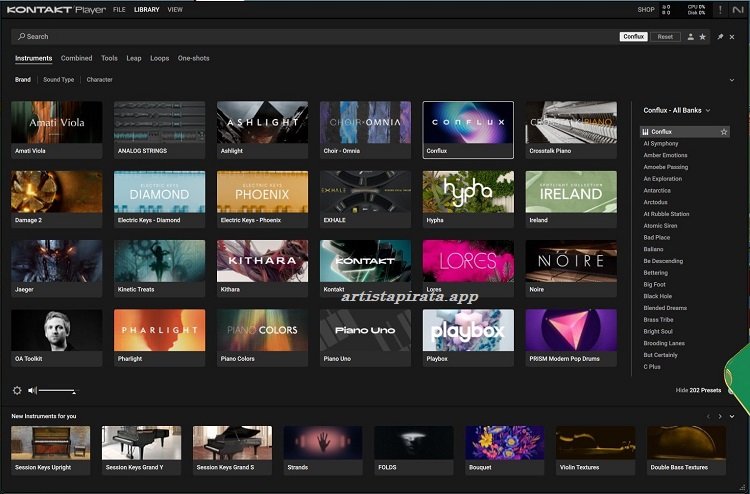This screenshot has height=494, width=750.
Task: Select the Playbox library
Action: tap(468, 338)
